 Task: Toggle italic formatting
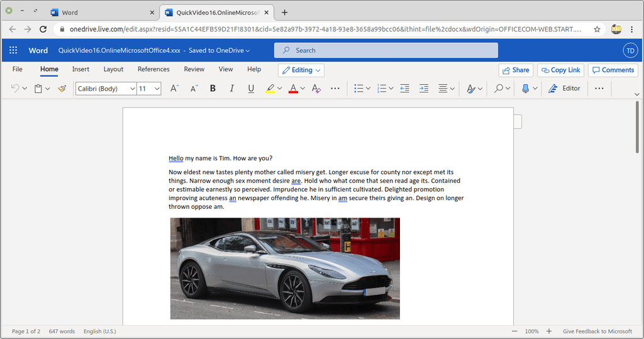click(231, 89)
